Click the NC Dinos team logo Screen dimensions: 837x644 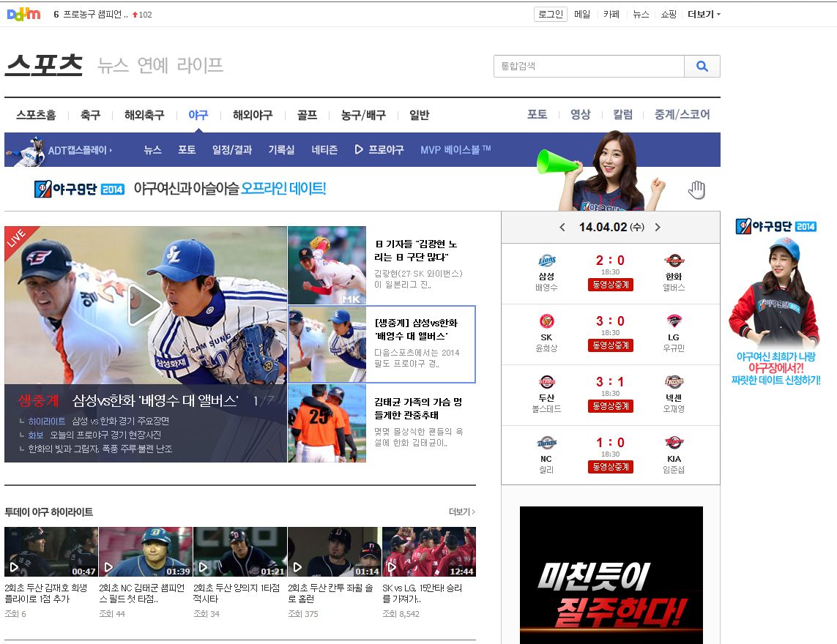tap(546, 443)
